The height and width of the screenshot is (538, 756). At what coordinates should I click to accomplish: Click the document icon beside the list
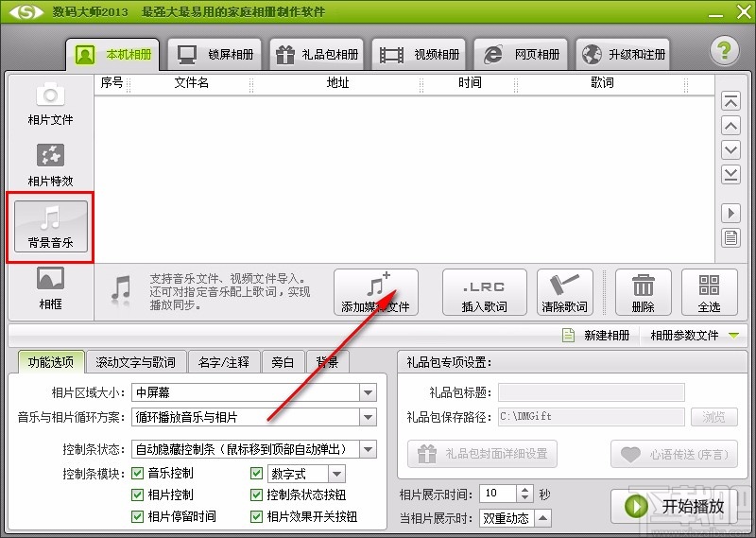tap(730, 238)
